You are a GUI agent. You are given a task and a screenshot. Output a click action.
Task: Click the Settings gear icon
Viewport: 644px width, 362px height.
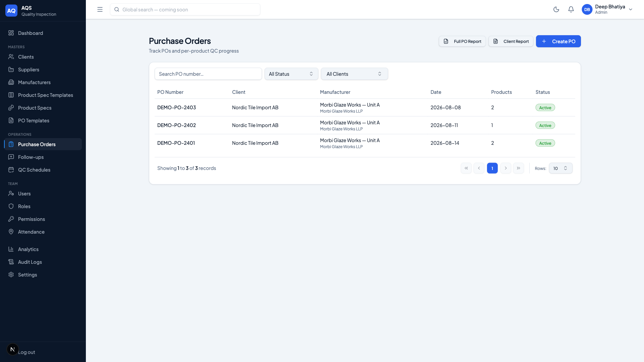click(x=11, y=275)
